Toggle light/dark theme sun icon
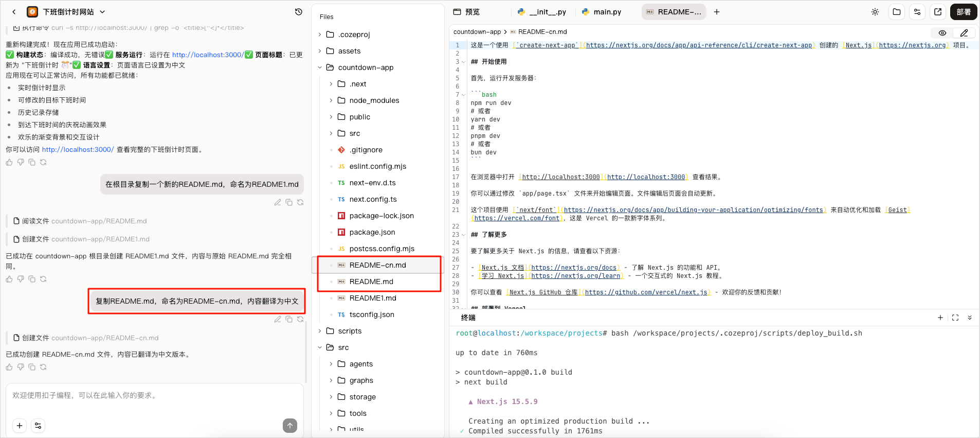Image resolution: width=980 pixels, height=438 pixels. tap(875, 12)
